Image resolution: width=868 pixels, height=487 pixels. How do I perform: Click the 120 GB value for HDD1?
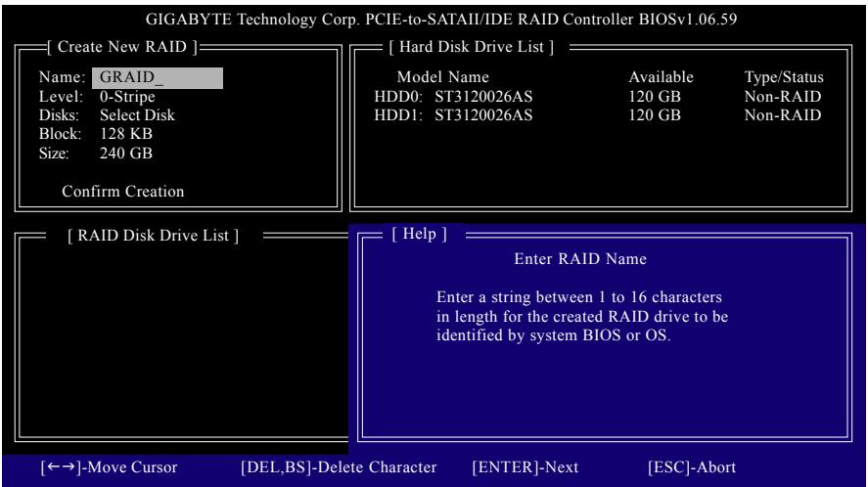coord(655,115)
